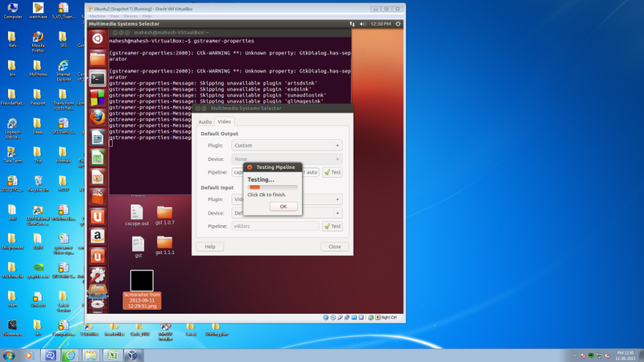This screenshot has height=362, width=644.
Task: Launch Firefox from the Ubuntu launcher
Action: click(x=97, y=117)
